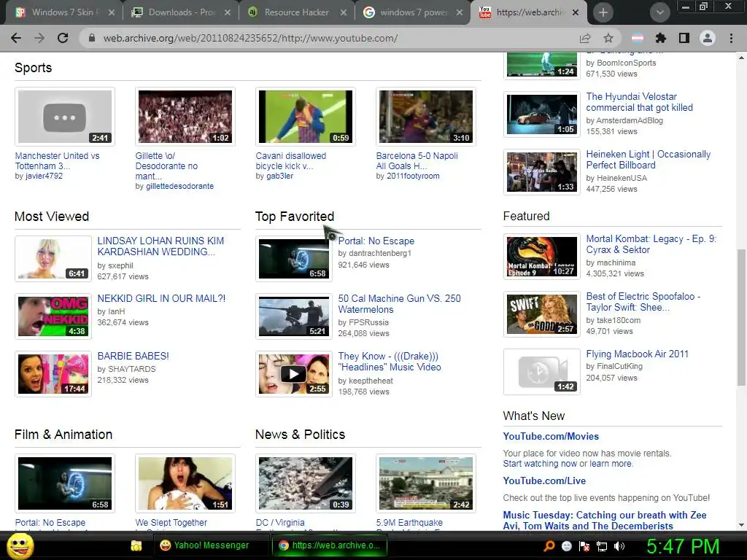747x560 pixels.
Task: Open YouTube.com/Live link
Action: pos(544,481)
